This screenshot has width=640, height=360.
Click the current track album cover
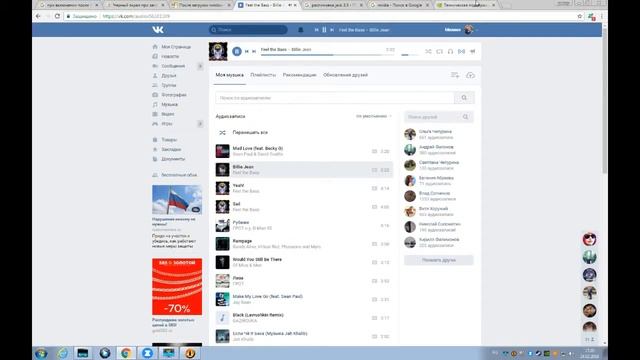coord(218,51)
